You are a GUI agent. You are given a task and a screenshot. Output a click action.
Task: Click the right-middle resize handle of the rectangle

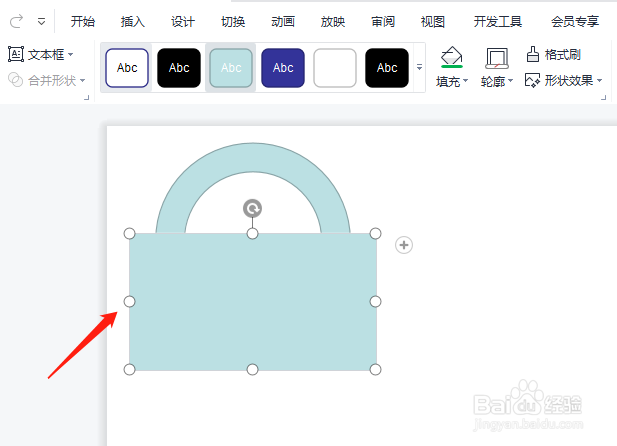375,302
